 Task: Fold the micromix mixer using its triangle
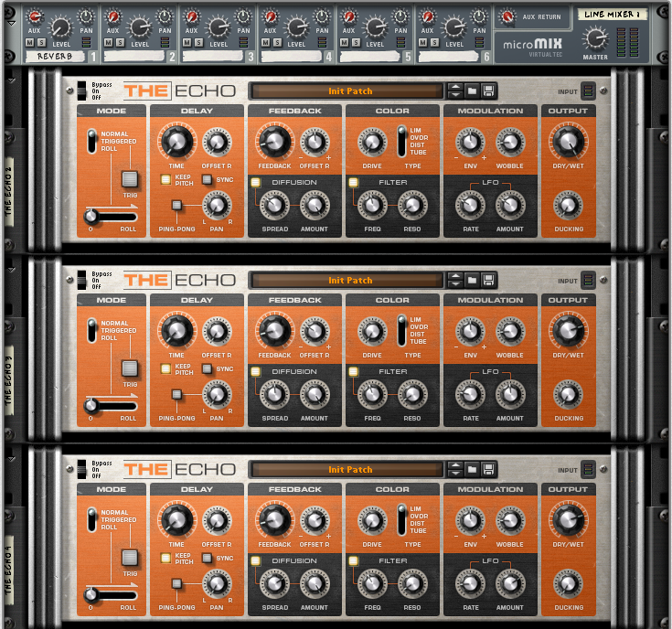11,22
